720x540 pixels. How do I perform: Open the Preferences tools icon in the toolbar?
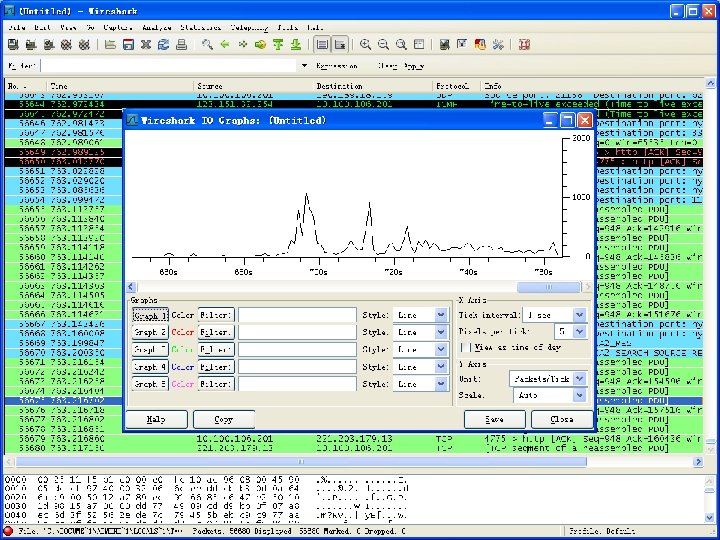pyautogui.click(x=497, y=45)
